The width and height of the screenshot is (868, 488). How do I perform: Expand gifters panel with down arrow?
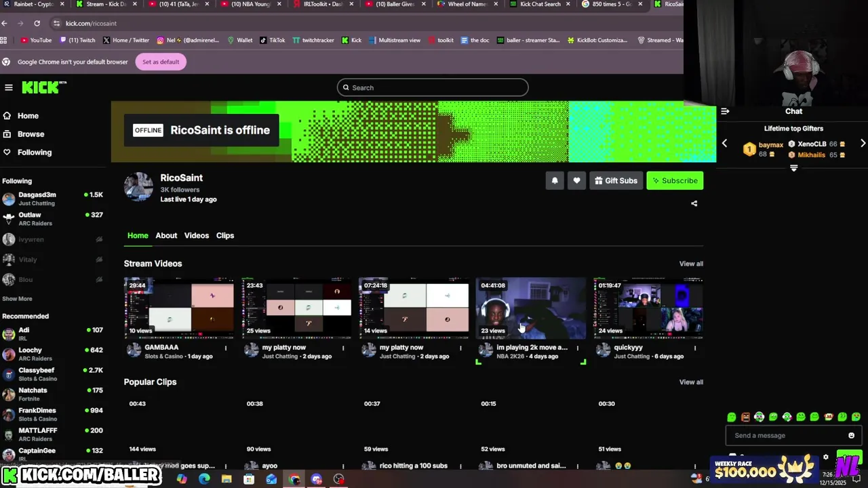tap(793, 168)
